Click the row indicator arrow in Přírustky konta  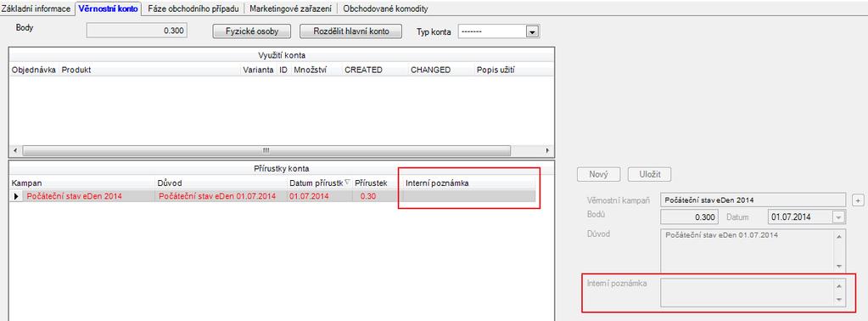click(x=15, y=196)
